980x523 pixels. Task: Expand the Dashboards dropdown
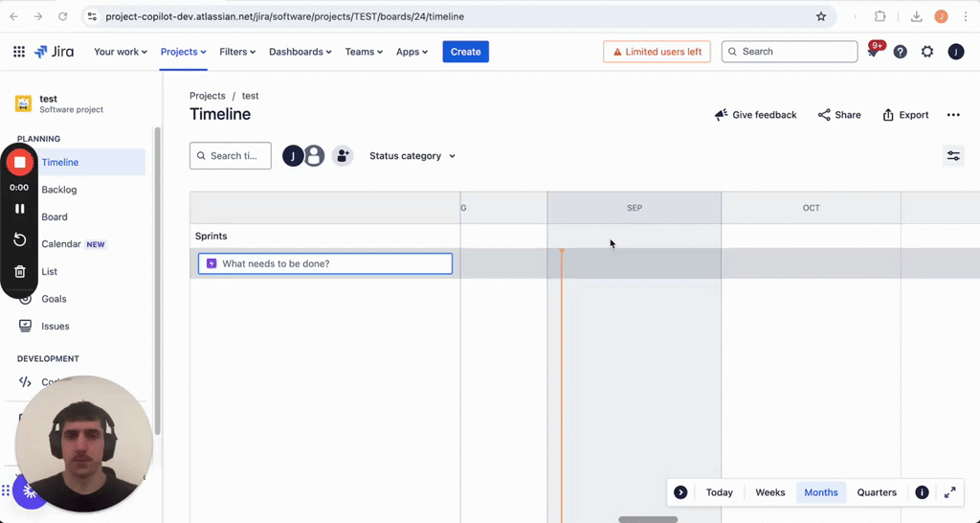point(300,52)
